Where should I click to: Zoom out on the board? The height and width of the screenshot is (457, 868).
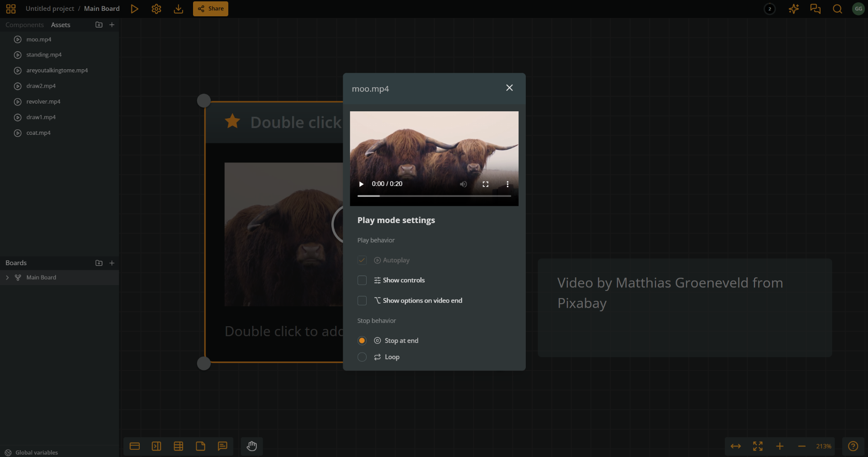click(x=802, y=446)
